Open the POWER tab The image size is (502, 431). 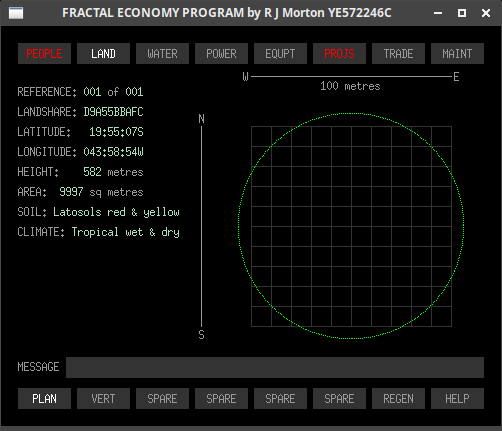click(221, 53)
